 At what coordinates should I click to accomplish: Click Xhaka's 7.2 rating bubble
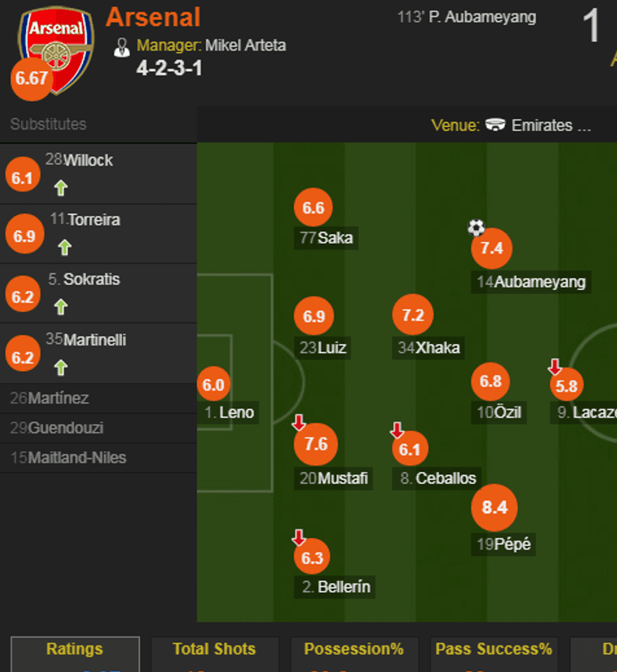tap(413, 315)
